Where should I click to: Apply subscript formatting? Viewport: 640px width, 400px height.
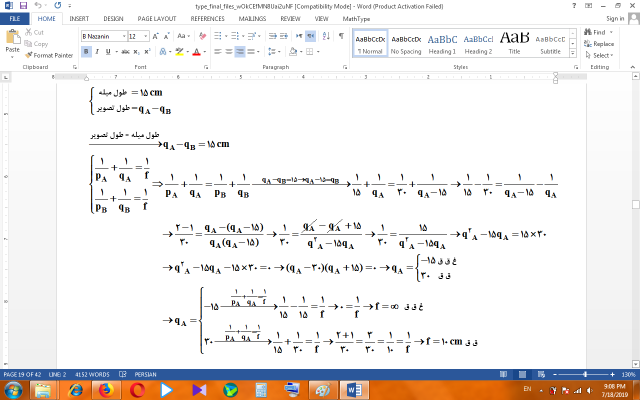click(136, 52)
